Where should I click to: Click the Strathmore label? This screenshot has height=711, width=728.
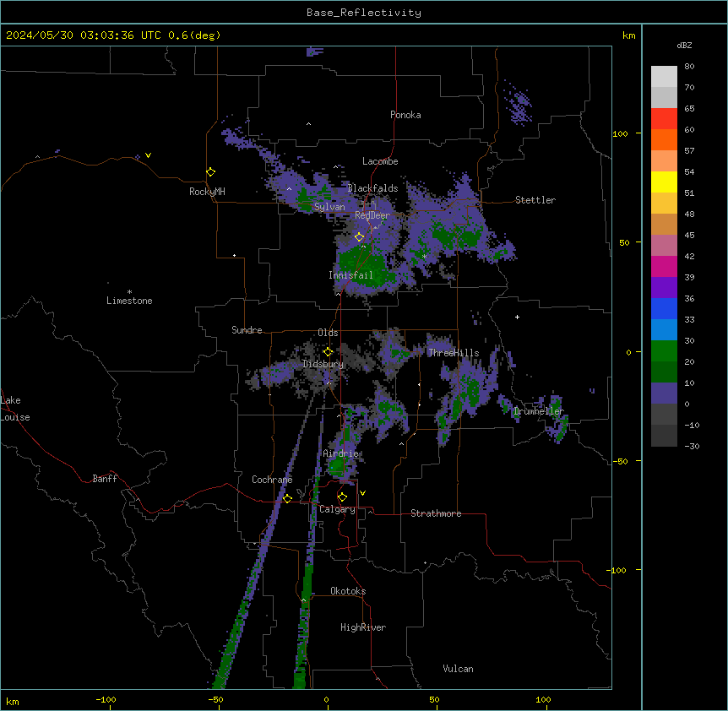pyautogui.click(x=436, y=513)
